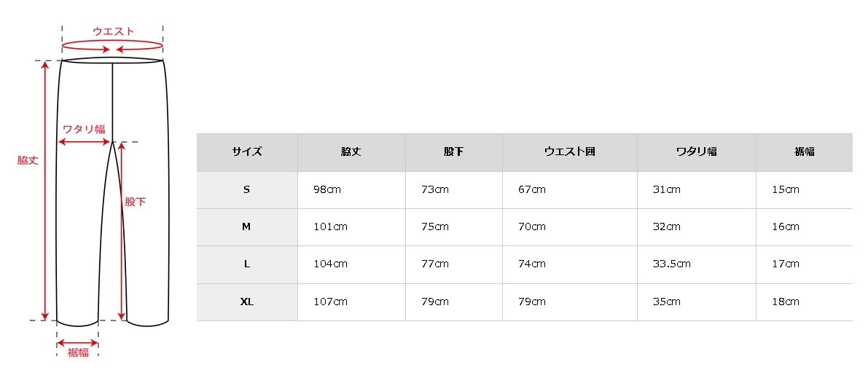The width and height of the screenshot is (868, 378).
Task: Click the 70cm waist cell for M
Action: pos(532,227)
